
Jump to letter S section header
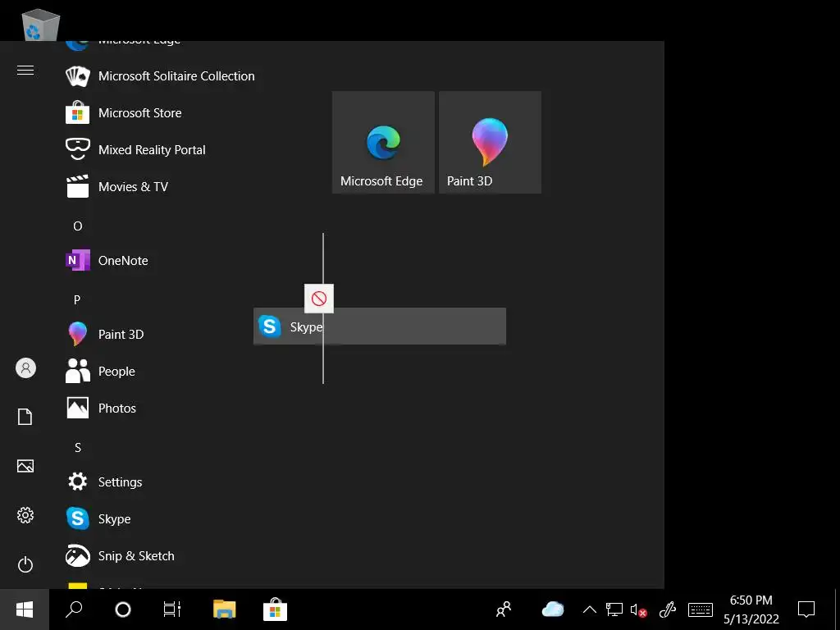coord(78,448)
